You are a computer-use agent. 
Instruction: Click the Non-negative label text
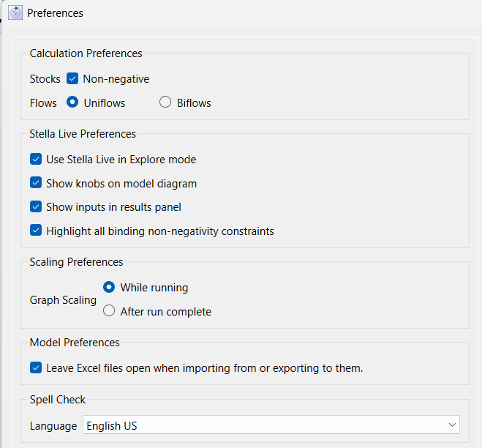click(x=116, y=79)
